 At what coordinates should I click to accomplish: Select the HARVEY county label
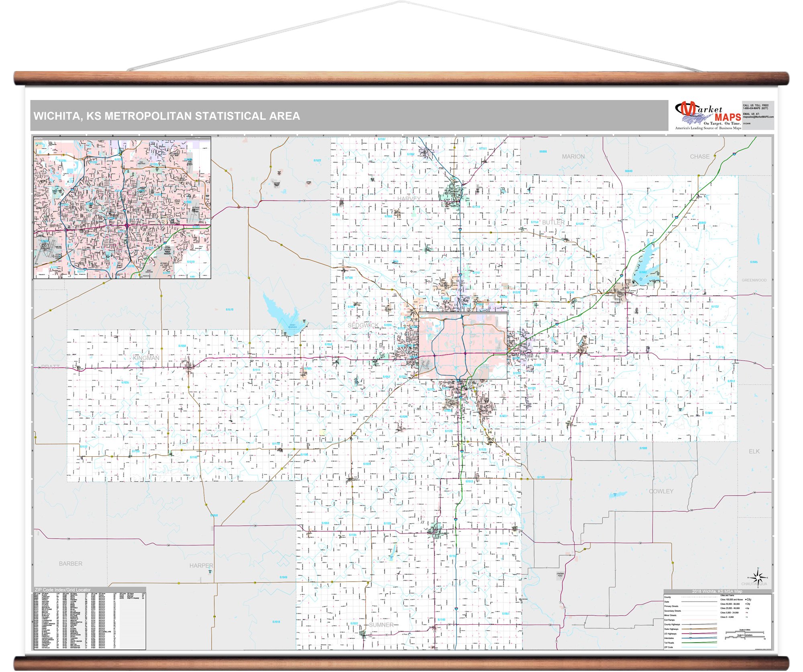[409, 199]
